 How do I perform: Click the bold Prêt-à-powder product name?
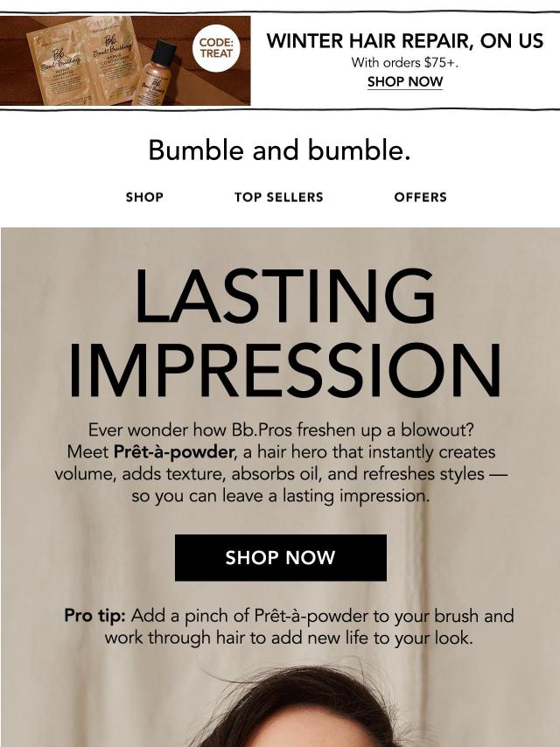[x=174, y=453]
